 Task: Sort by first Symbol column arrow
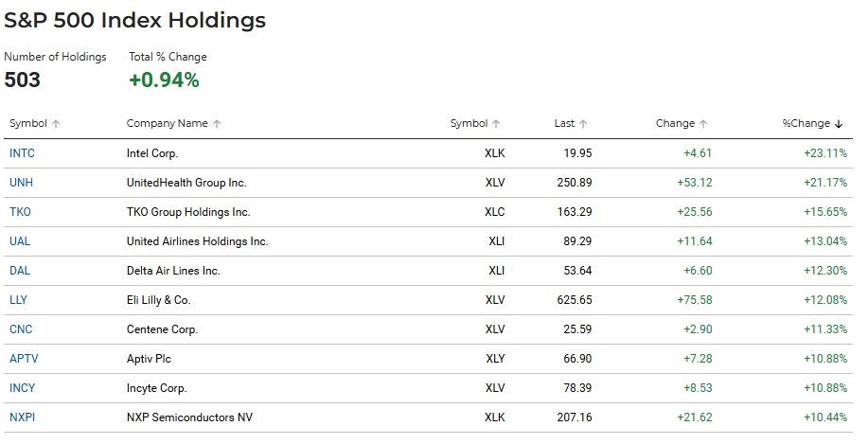pyautogui.click(x=56, y=124)
